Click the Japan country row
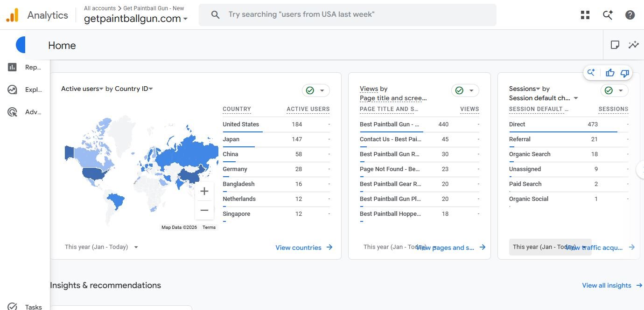 coord(276,139)
